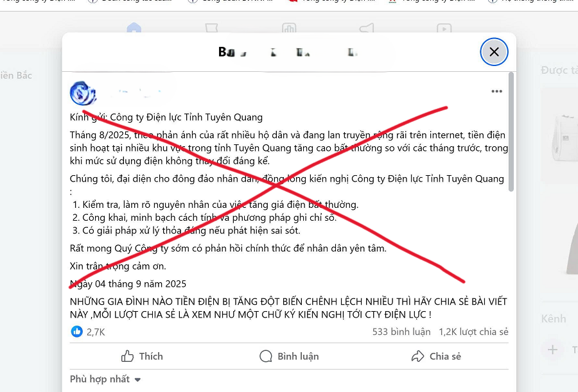Click 'iền Bắc' text in the left sidebar

16,76
